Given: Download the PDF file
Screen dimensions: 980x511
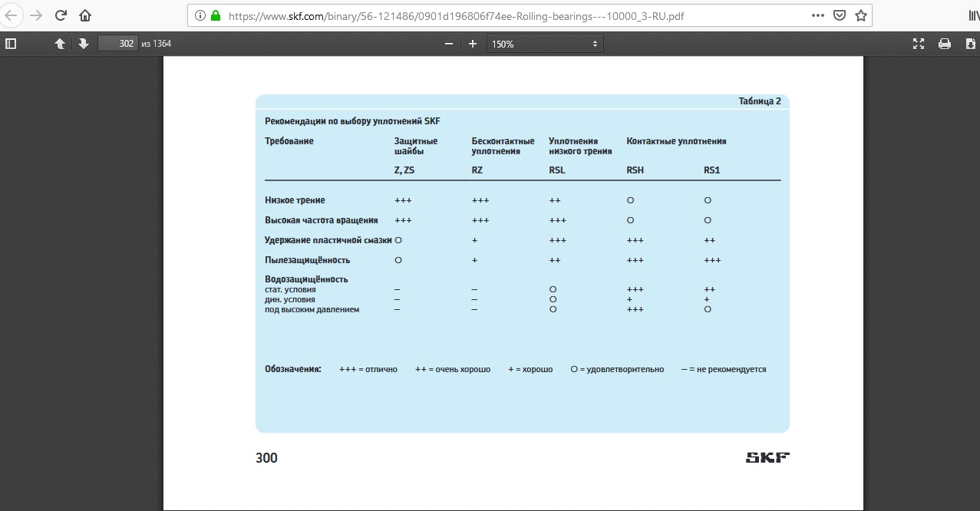Looking at the screenshot, I should (x=971, y=44).
